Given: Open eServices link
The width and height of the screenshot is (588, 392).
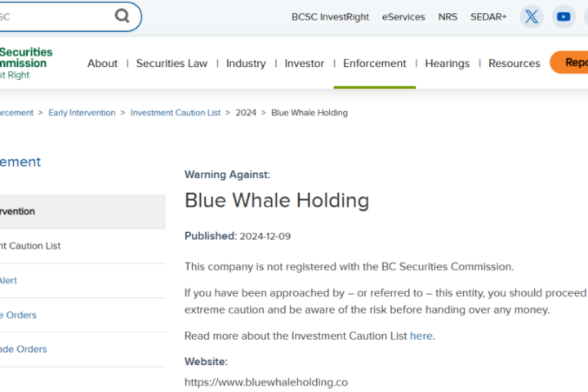Looking at the screenshot, I should [x=403, y=17].
